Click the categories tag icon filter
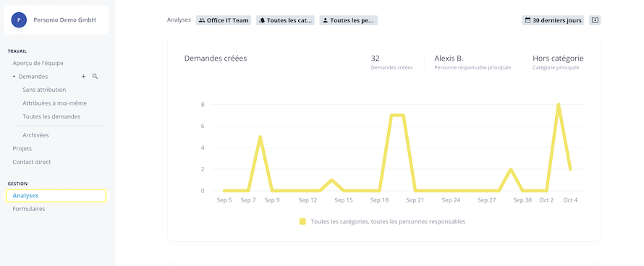 tap(262, 20)
